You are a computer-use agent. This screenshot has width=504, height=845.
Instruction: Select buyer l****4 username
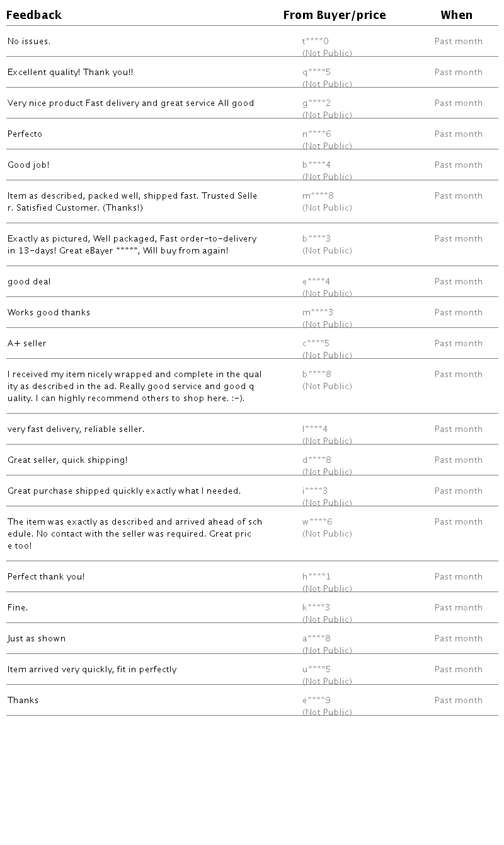[315, 429]
